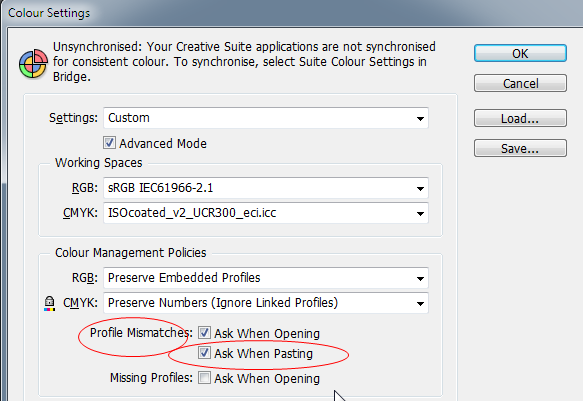583x401 pixels.
Task: Click the Cancel button
Action: click(x=520, y=83)
